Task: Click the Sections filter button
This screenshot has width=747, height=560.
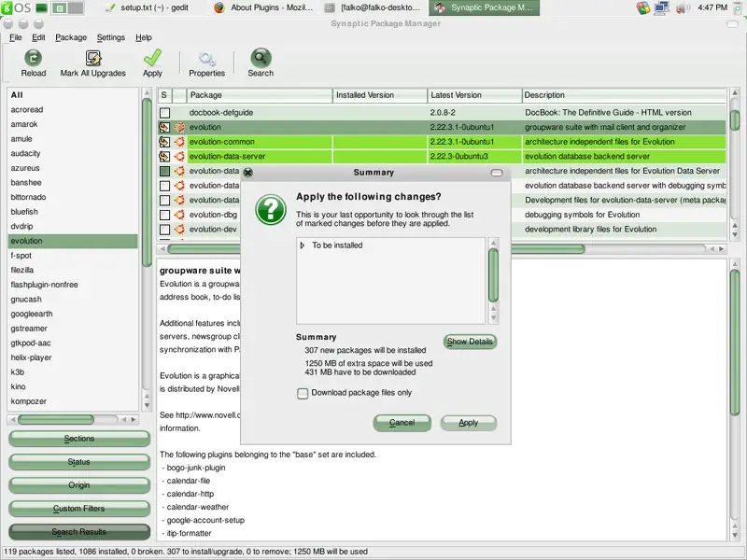Action: point(79,439)
